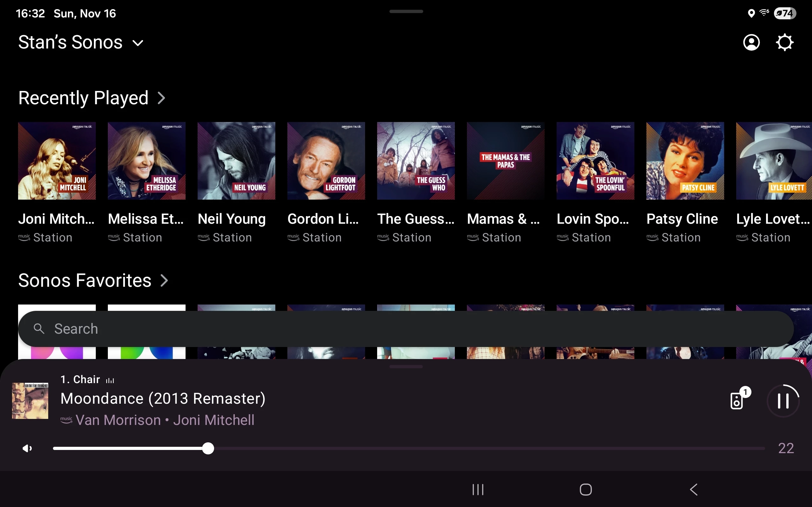812x507 pixels.
Task: Expand the Recently Played section chevron
Action: (162, 98)
